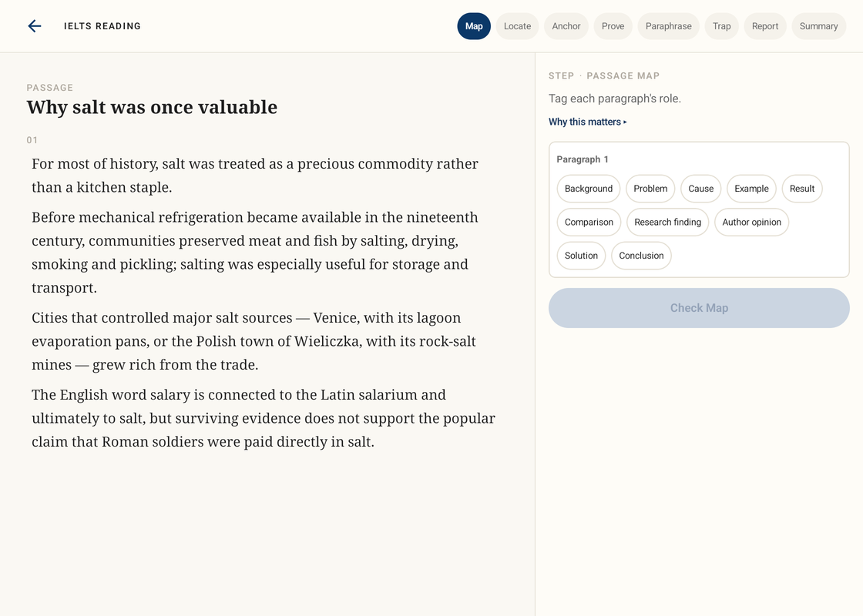This screenshot has height=616, width=863.
Task: Click the Check Map button
Action: pyautogui.click(x=699, y=308)
